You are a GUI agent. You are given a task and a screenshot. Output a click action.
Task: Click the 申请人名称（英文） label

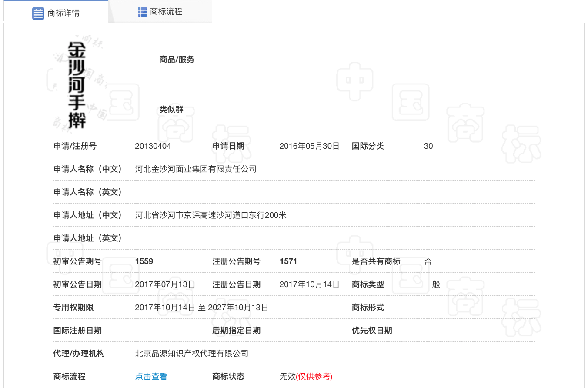pos(88,192)
